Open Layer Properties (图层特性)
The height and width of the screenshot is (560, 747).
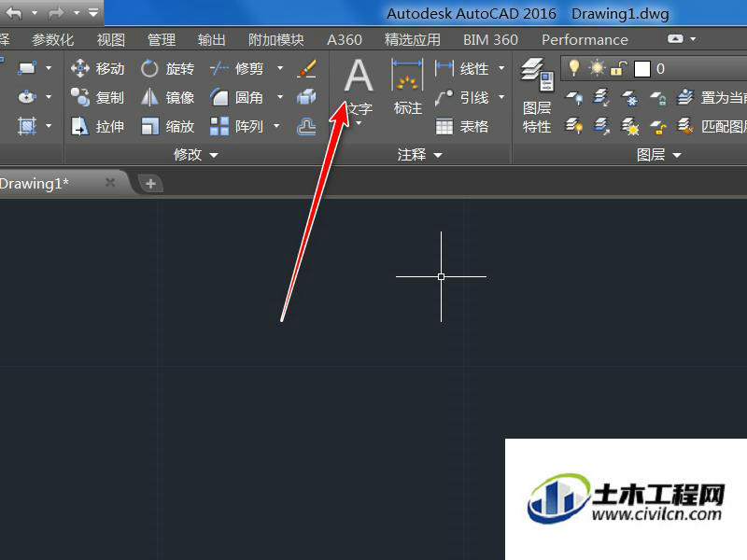537,96
